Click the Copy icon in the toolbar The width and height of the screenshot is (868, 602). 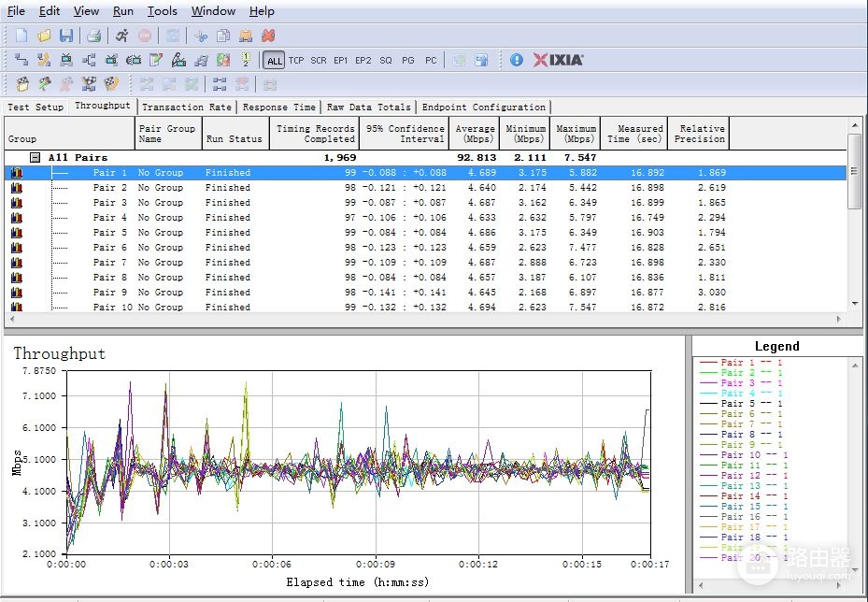click(x=223, y=36)
